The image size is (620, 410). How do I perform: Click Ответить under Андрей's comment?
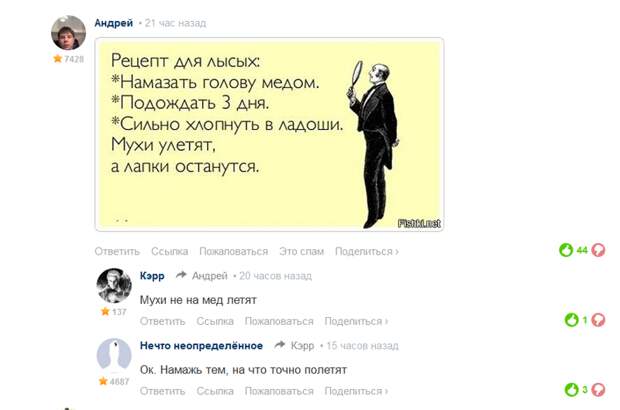coord(117,251)
